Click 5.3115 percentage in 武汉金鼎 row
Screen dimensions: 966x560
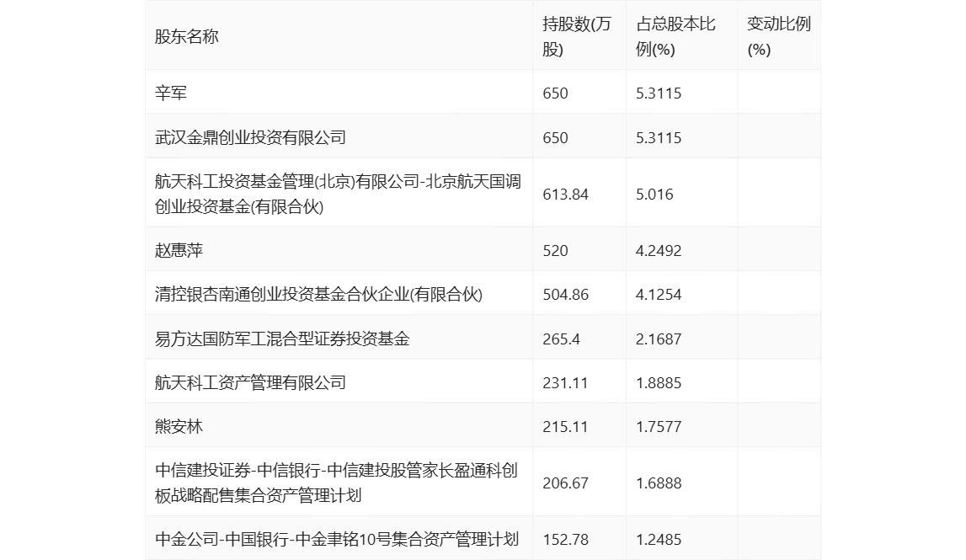(x=659, y=137)
